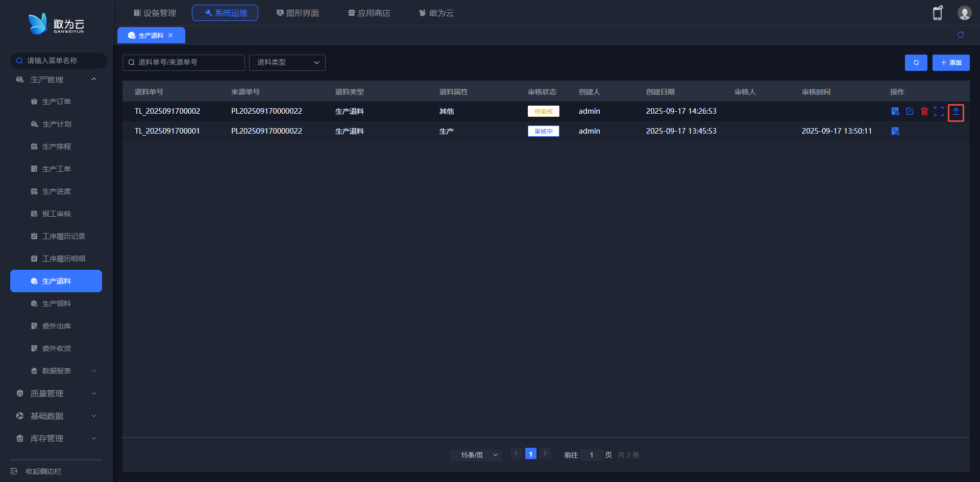Image resolution: width=980 pixels, height=482 pixels.
Task: Reload the page with the tab bar refresh icon
Action: pyautogui.click(x=960, y=35)
